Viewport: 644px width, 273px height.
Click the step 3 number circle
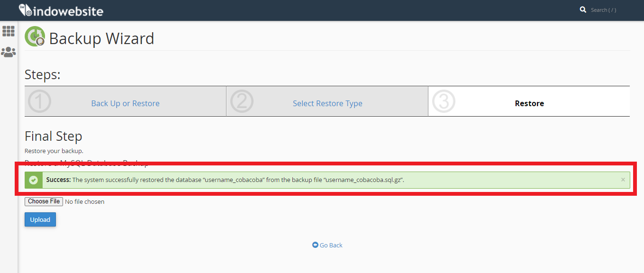pos(444,101)
